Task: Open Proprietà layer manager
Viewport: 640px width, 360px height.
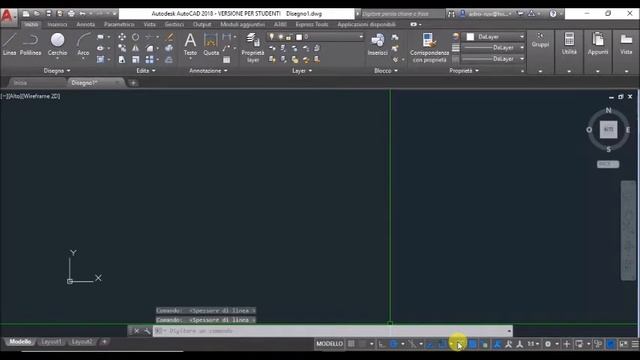Action: pos(253,48)
